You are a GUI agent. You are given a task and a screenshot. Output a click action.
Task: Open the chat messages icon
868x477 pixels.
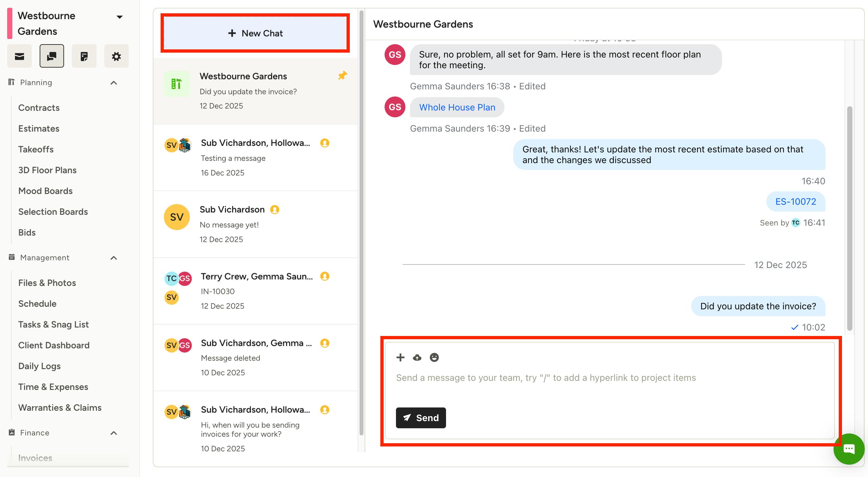52,56
